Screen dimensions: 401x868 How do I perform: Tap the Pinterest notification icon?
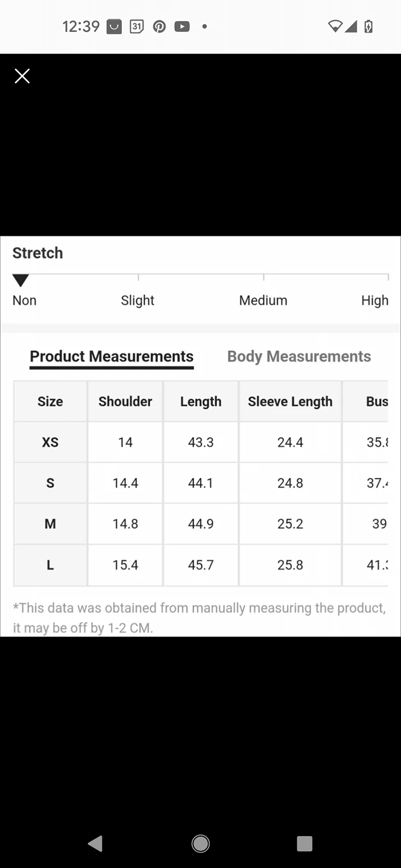[159, 27]
